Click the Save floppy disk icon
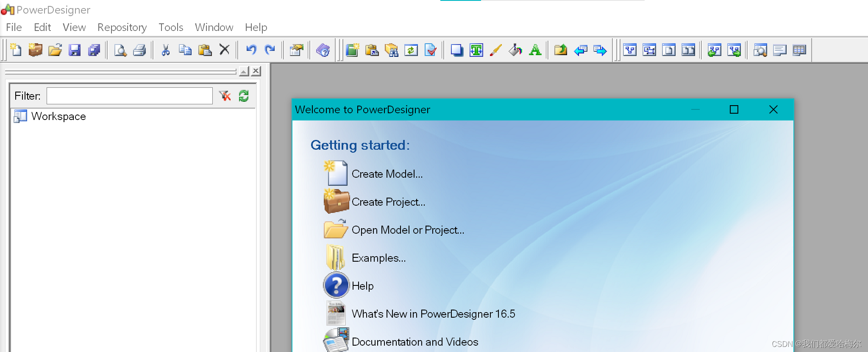 coord(75,50)
